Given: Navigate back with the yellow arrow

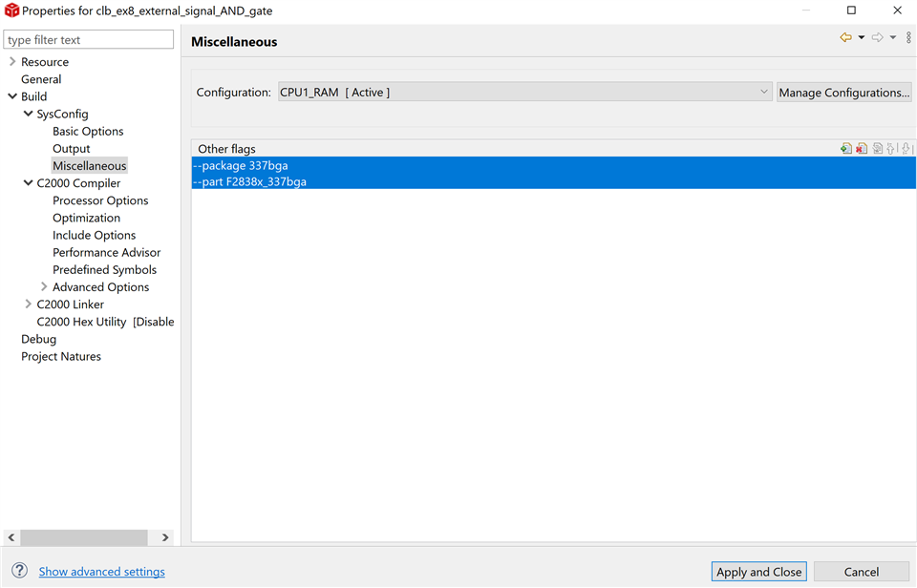Looking at the screenshot, I should (x=845, y=36).
